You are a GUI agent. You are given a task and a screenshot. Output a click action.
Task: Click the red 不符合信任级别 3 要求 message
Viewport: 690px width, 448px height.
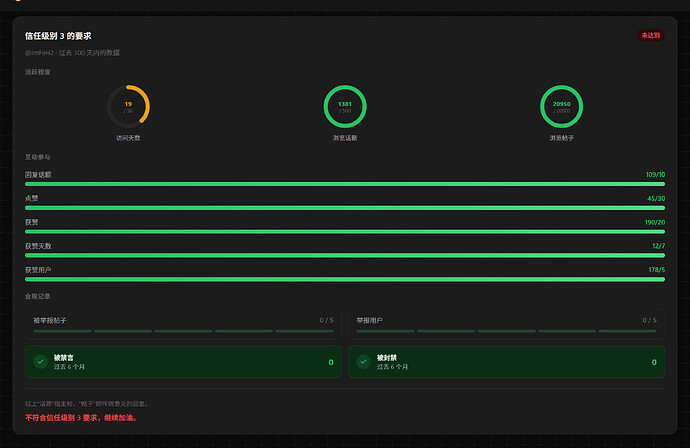pos(82,418)
